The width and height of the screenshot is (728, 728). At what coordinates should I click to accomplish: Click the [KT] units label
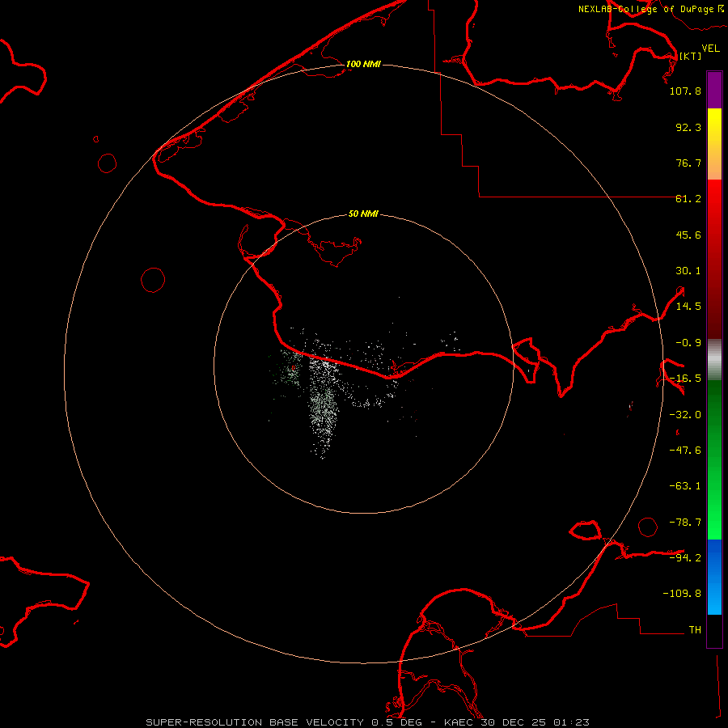coord(691,56)
